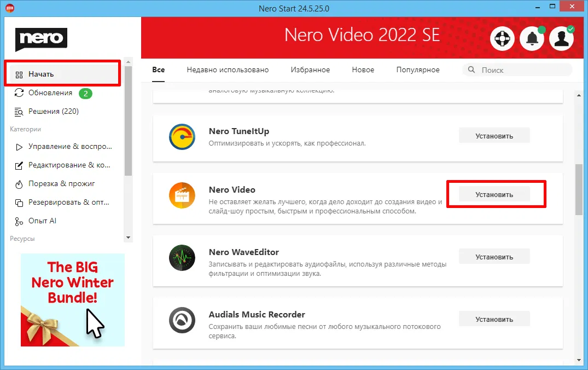Click the sidebar scrollbar thumb

click(x=128, y=121)
